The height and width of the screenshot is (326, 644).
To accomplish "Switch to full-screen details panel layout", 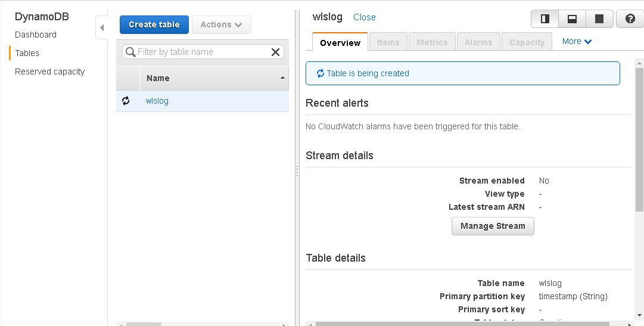I will [599, 19].
